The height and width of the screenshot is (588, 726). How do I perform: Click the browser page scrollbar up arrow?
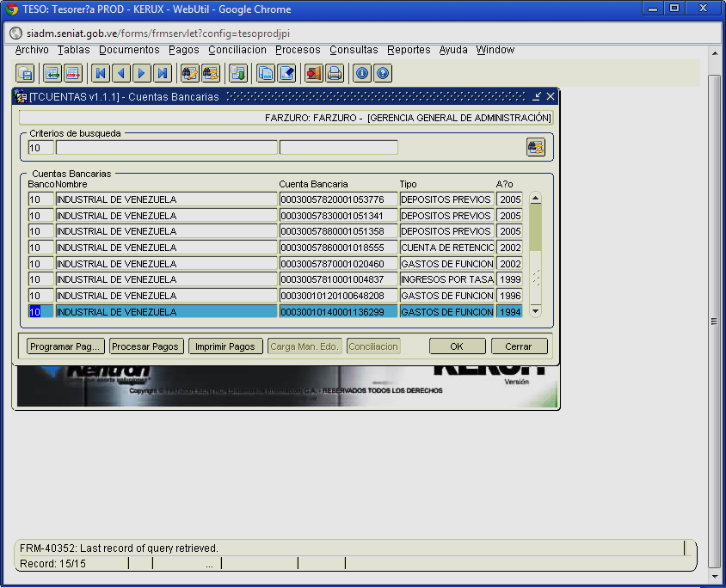pos(715,52)
